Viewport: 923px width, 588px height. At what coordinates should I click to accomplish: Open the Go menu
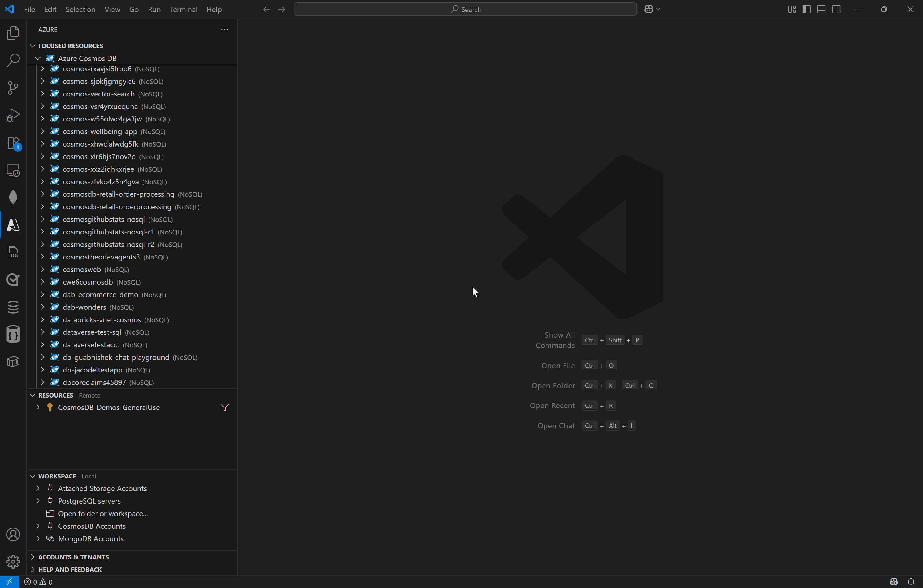point(134,9)
